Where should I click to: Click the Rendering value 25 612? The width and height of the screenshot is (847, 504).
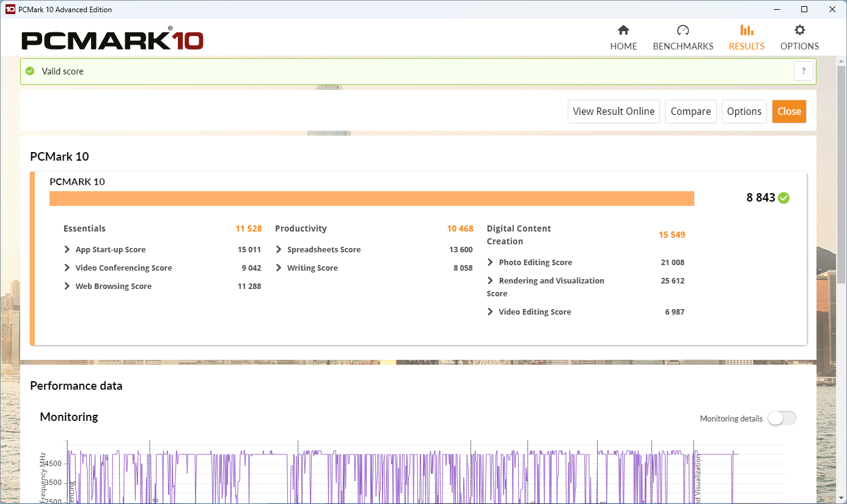pyautogui.click(x=672, y=280)
